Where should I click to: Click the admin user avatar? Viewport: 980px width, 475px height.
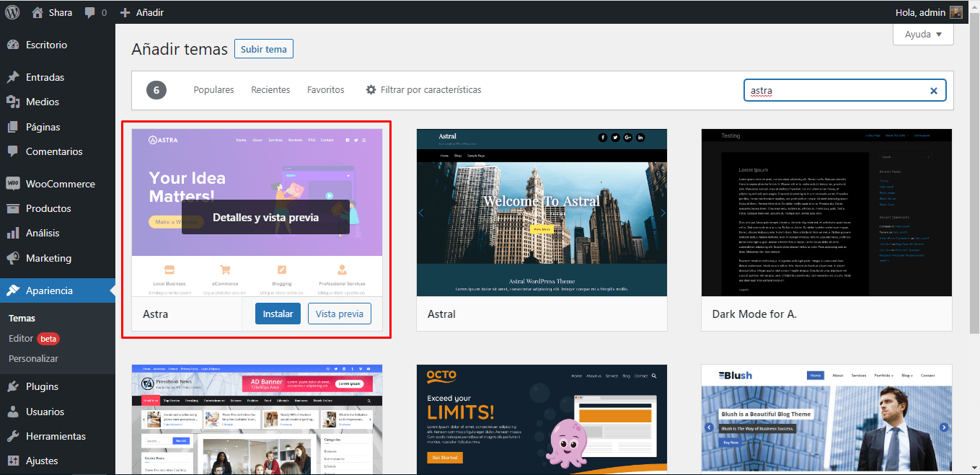click(955, 12)
